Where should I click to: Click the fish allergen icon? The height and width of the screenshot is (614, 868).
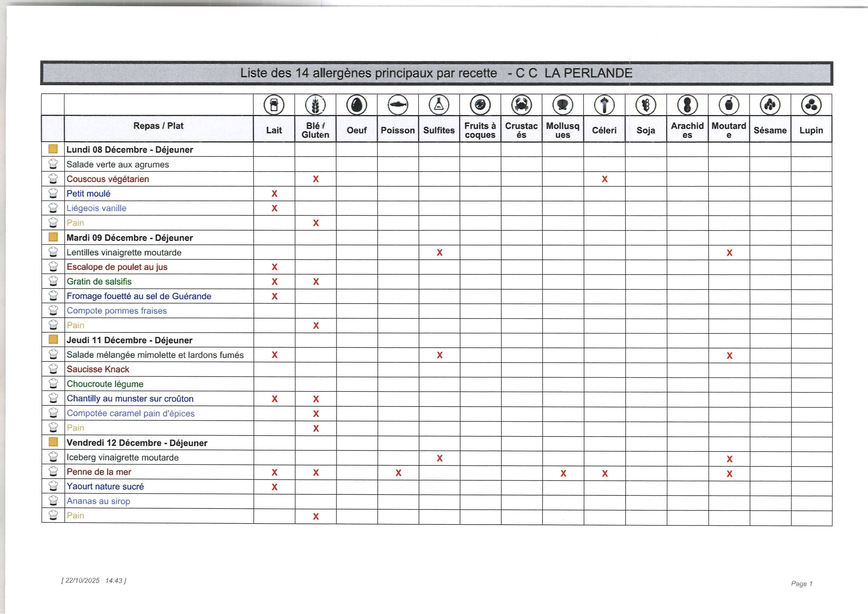click(x=398, y=105)
